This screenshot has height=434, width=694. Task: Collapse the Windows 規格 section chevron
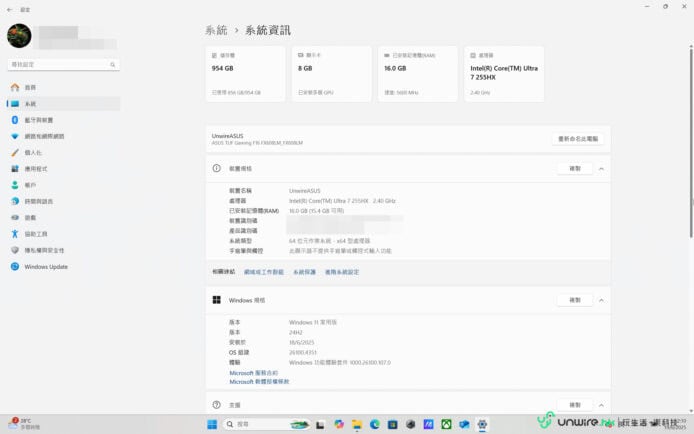coord(601,300)
